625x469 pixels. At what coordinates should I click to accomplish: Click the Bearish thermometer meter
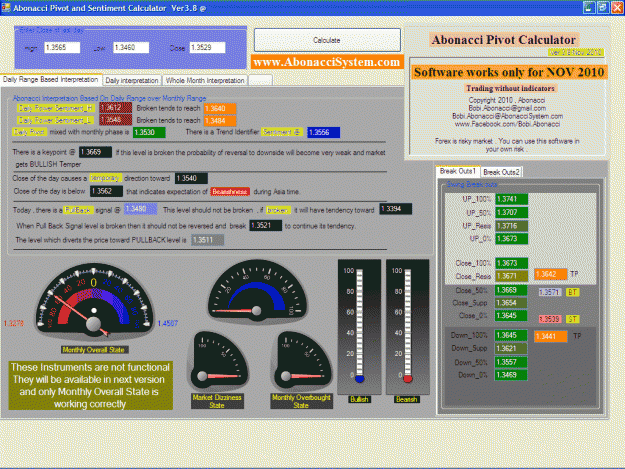(407, 326)
